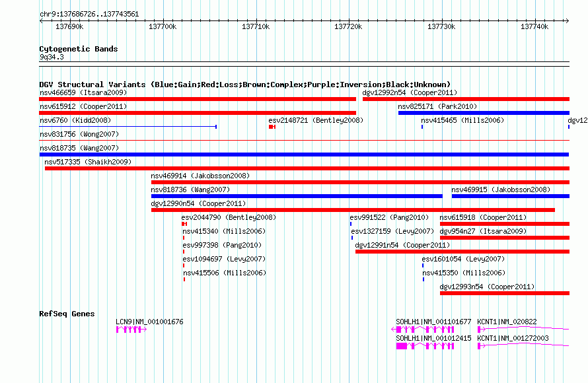Select the nsv831756 (Wong2007) thin red line
The width and height of the screenshot is (588, 383).
(x=305, y=141)
